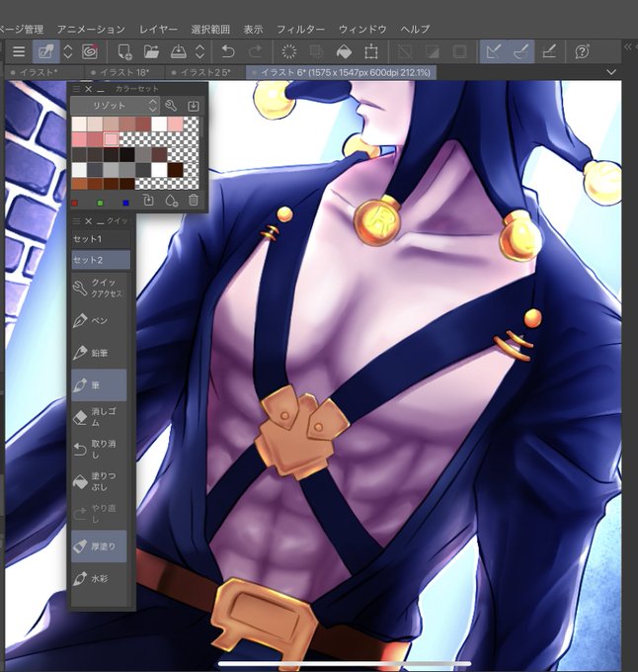Toggle snap to special ruler icon
The height and width of the screenshot is (672, 638).
click(520, 51)
